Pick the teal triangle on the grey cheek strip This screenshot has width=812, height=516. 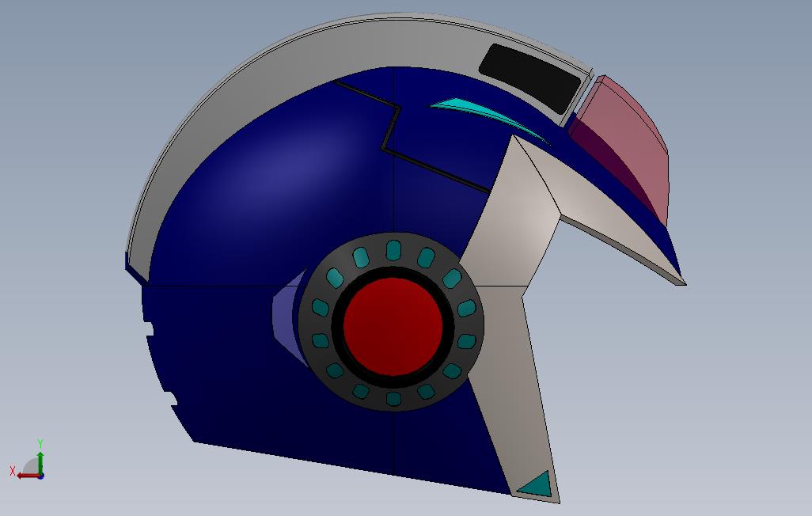(x=537, y=484)
